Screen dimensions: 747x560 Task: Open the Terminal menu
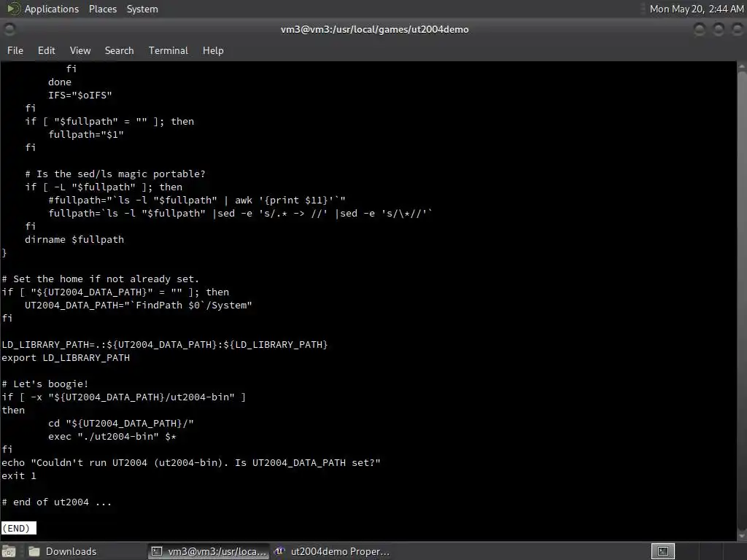coord(169,50)
